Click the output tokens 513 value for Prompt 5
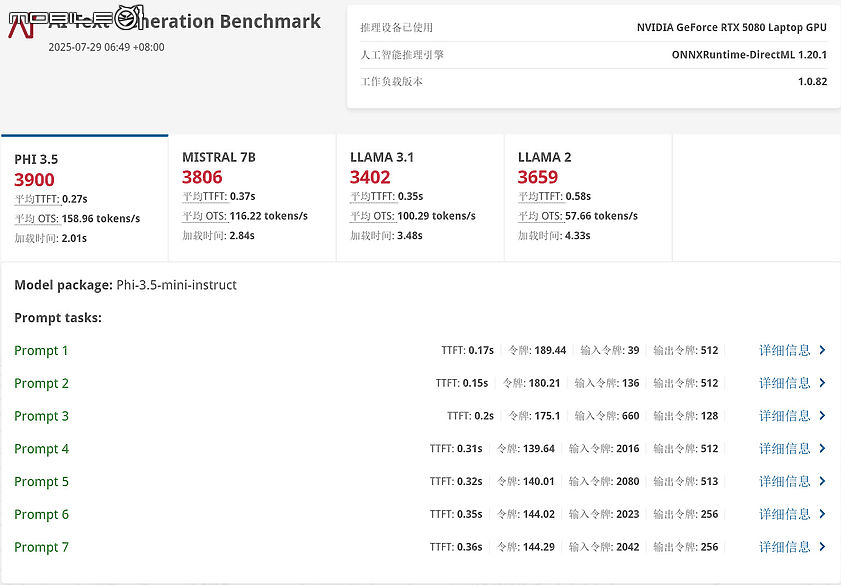This screenshot has width=841, height=585. (x=709, y=481)
